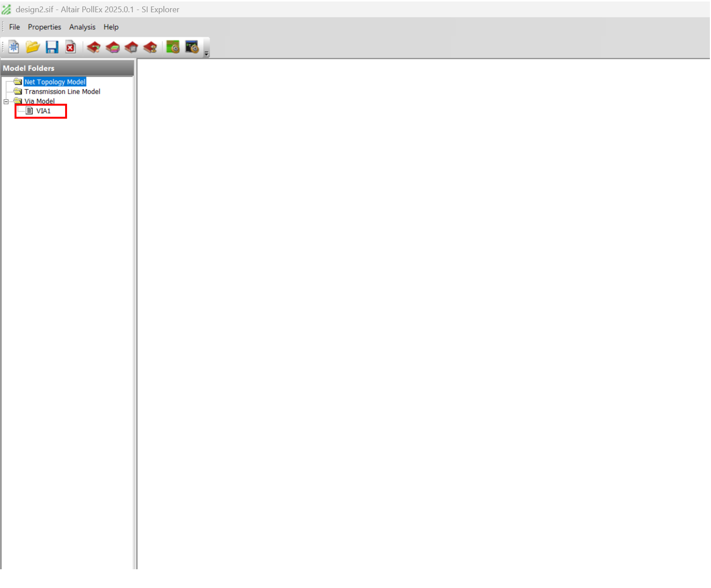711x588 pixels.
Task: Open a file with the yellow folder icon
Action: pos(33,47)
